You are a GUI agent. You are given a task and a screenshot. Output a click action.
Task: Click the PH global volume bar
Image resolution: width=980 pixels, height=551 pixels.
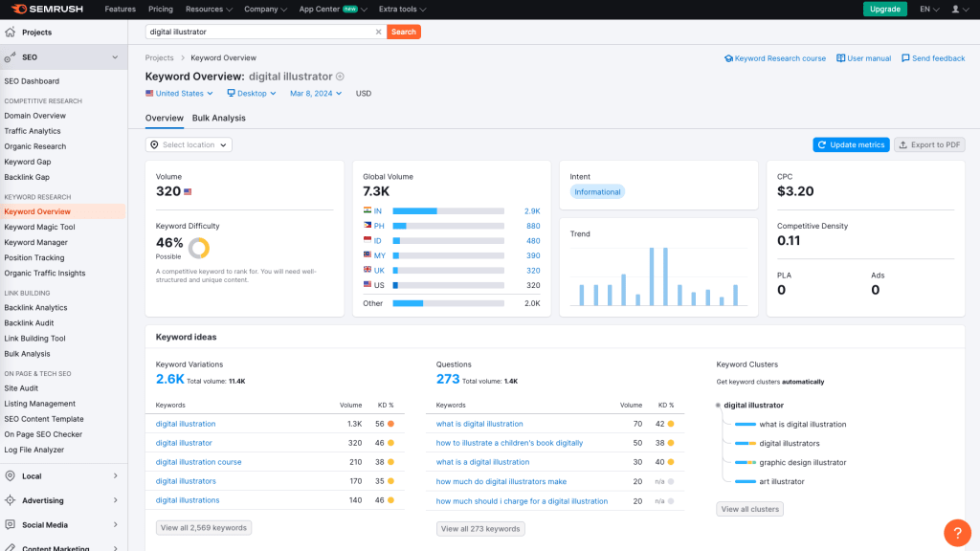coord(448,226)
